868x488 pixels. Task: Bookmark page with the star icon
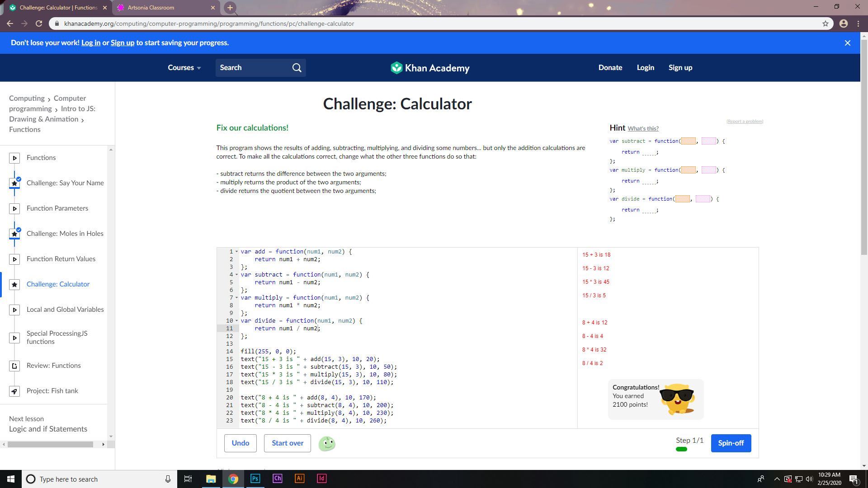pos(825,23)
